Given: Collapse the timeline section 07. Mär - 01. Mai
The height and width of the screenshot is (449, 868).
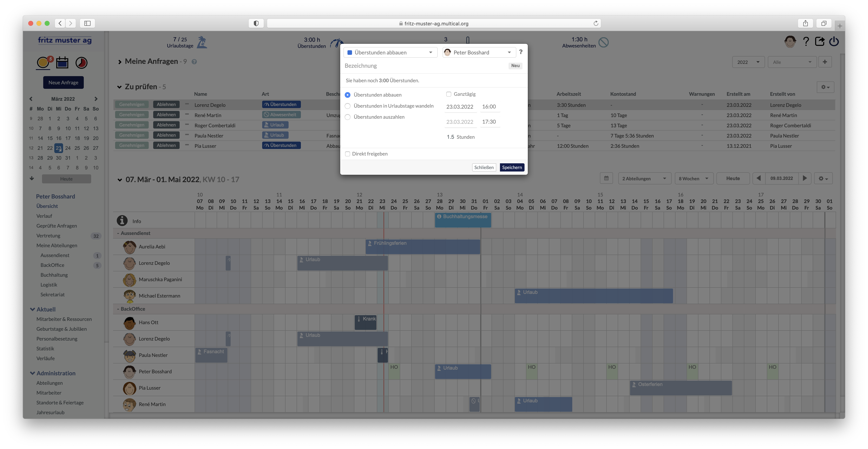Looking at the screenshot, I should pyautogui.click(x=120, y=180).
